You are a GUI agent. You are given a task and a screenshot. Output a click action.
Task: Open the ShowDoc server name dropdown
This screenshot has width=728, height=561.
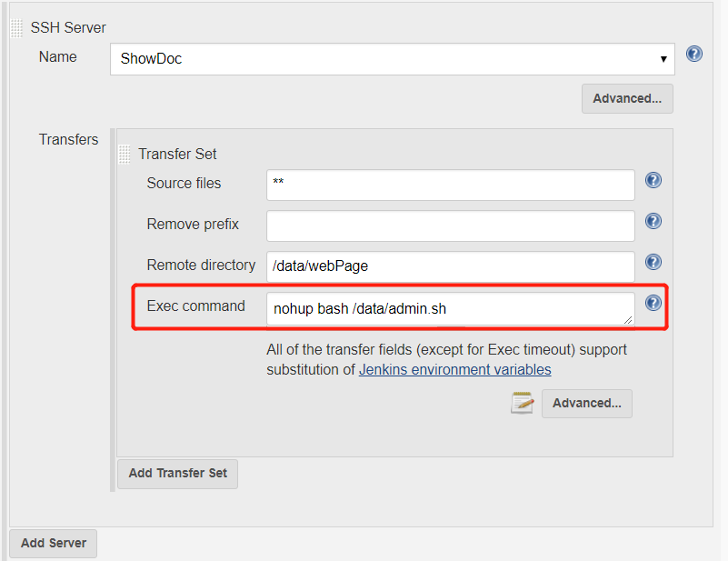tap(393, 59)
